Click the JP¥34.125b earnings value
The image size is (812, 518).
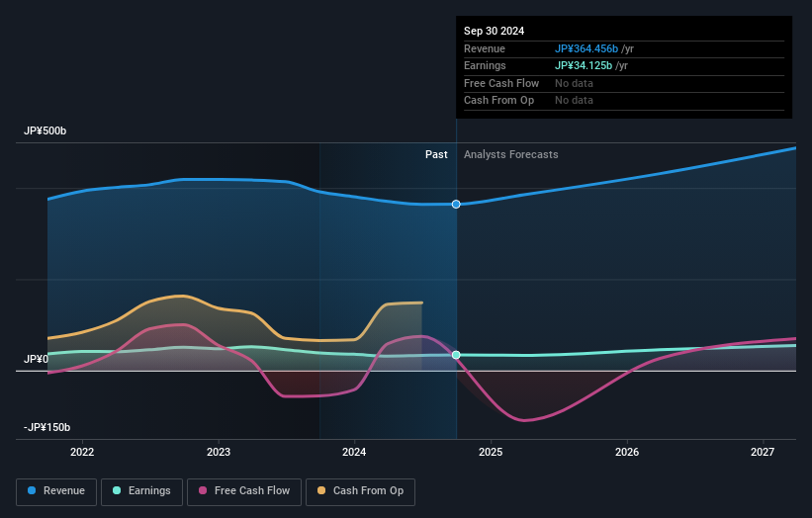point(584,65)
